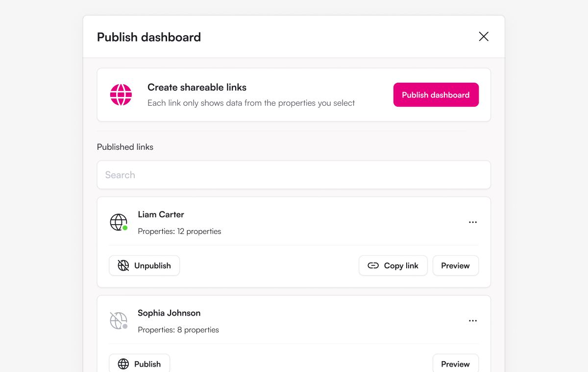Screen dimensions: 588x372
Task: Focus the Search published links field
Action: pyautogui.click(x=294, y=175)
